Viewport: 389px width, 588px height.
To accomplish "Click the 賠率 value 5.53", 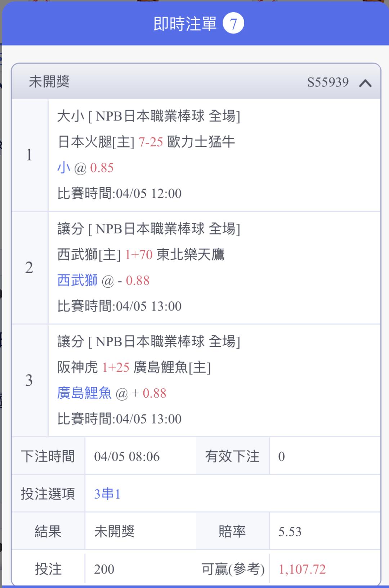I will (x=290, y=532).
